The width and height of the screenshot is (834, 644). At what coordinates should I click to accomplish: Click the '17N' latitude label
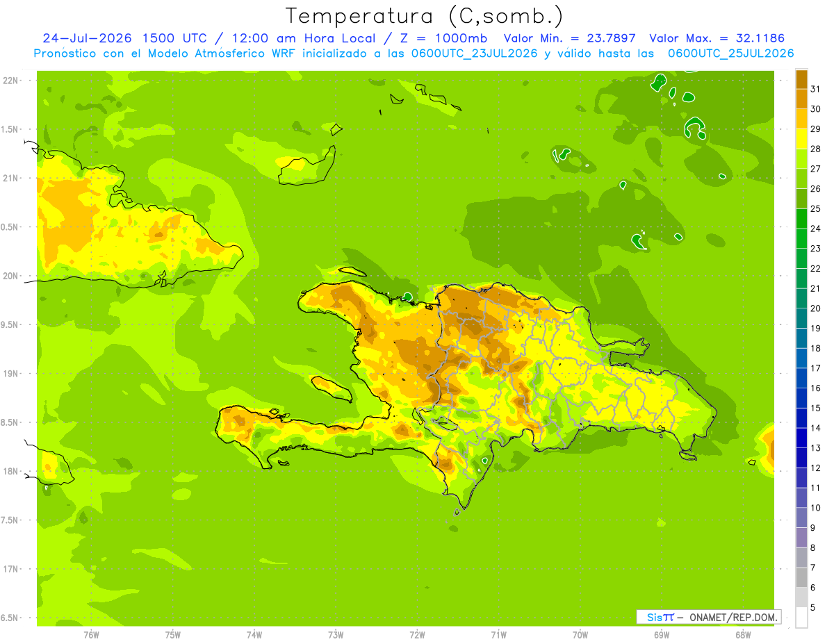pyautogui.click(x=12, y=569)
